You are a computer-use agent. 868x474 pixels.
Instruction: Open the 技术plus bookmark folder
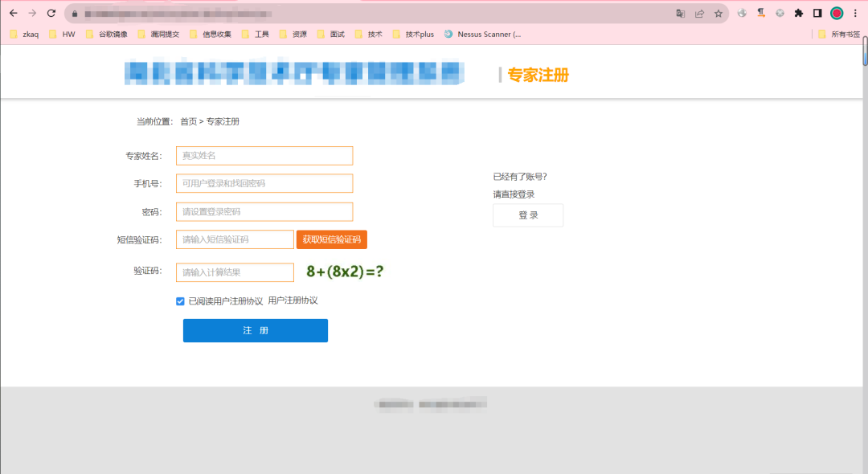(x=413, y=35)
